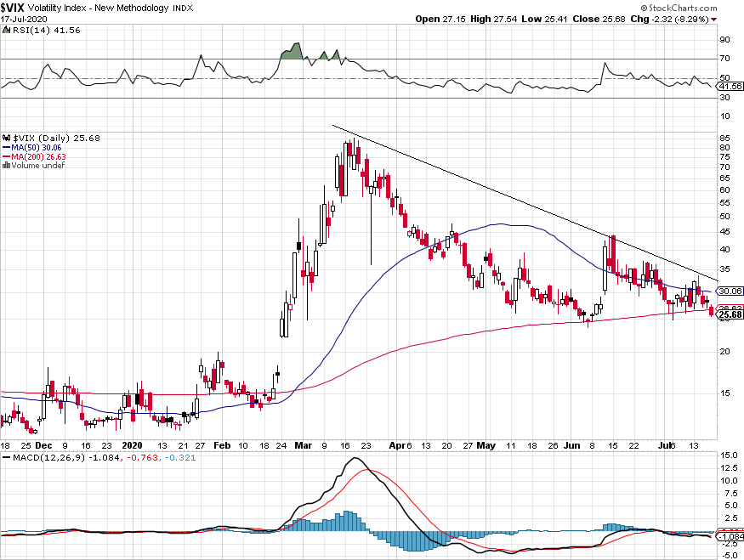The image size is (744, 560).
Task: Click the 41.56 RSI value tag
Action: (730, 87)
